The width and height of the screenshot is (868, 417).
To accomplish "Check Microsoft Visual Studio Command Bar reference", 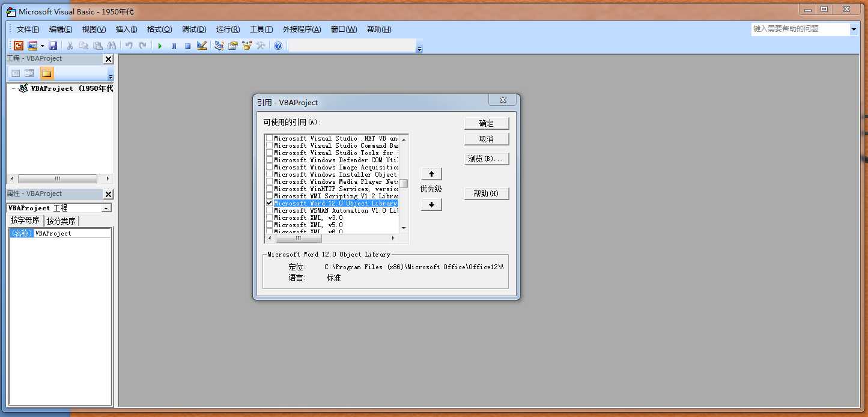I will pyautogui.click(x=269, y=145).
